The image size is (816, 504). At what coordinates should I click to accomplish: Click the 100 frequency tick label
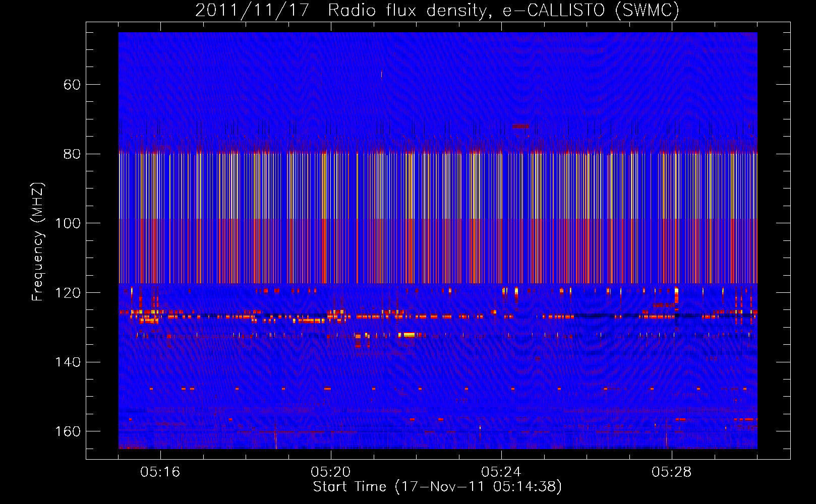68,223
